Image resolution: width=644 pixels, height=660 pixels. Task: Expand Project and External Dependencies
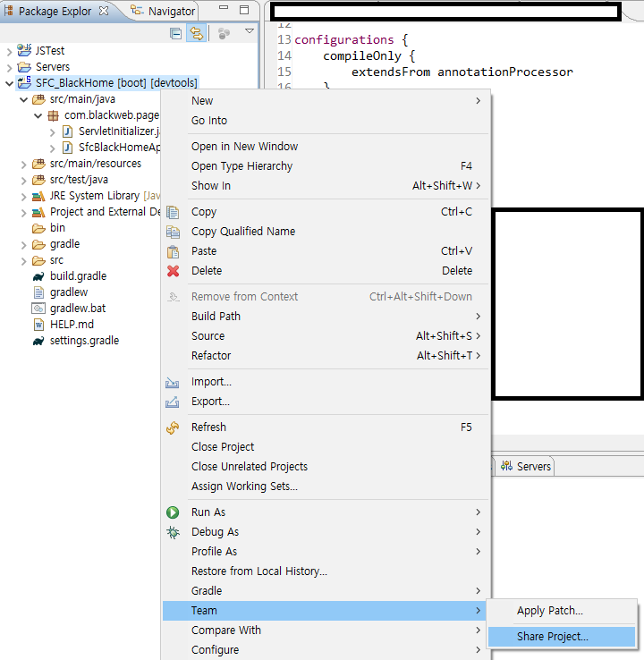point(24,213)
